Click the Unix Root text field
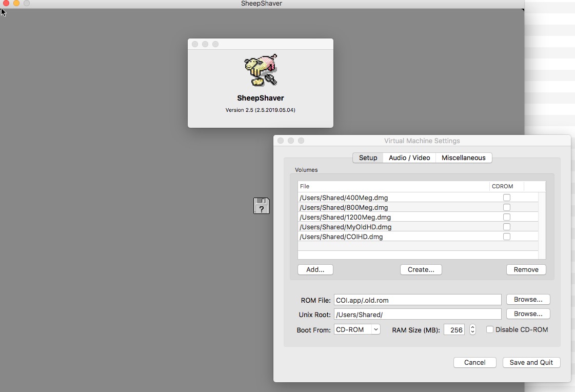The image size is (575, 392). [418, 314]
